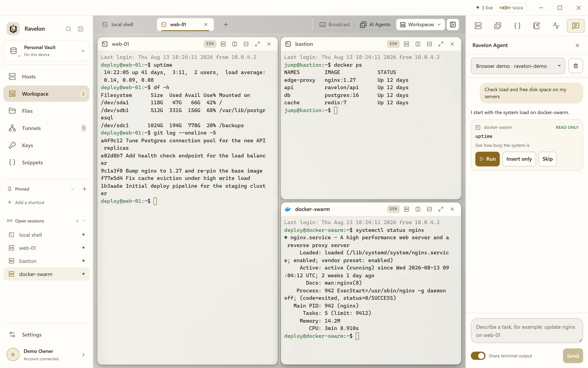Close the Ravelon Agent panel
Viewport: 588px width, 368px height.
pyautogui.click(x=577, y=45)
